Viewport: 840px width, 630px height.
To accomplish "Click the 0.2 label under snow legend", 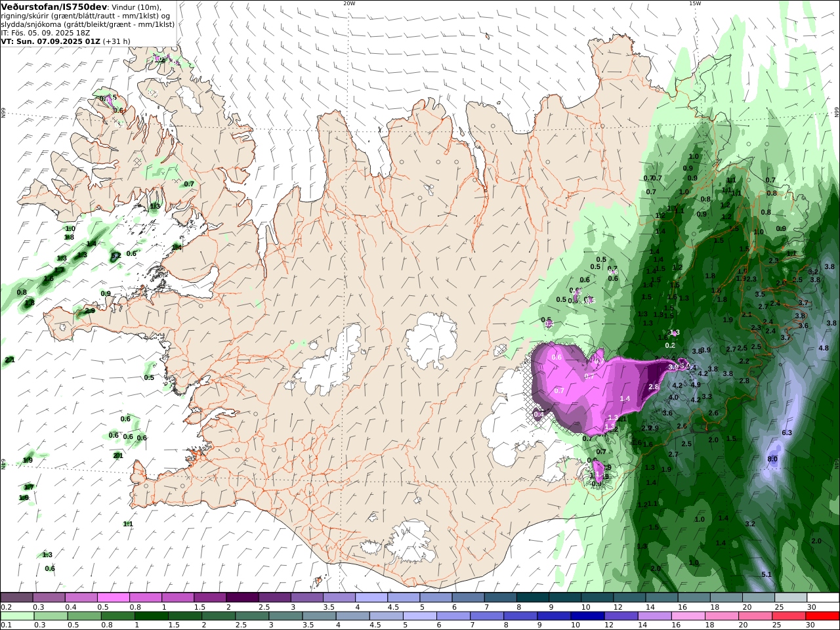I will [5, 607].
